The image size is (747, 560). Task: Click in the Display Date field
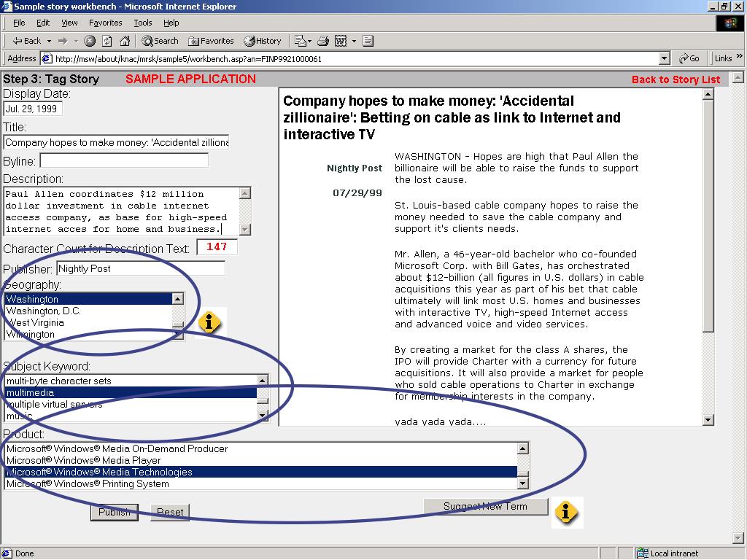tap(32, 109)
